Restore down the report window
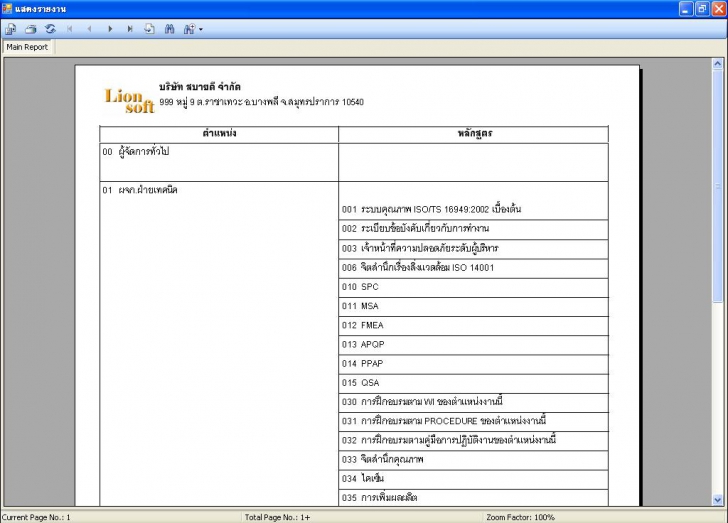This screenshot has width=728, height=523. coord(702,9)
